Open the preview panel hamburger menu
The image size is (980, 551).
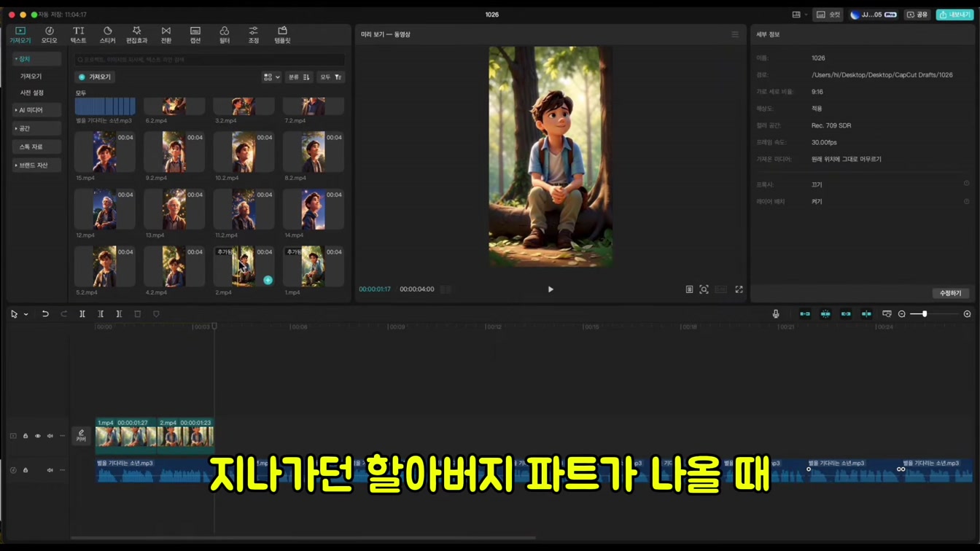[735, 34]
